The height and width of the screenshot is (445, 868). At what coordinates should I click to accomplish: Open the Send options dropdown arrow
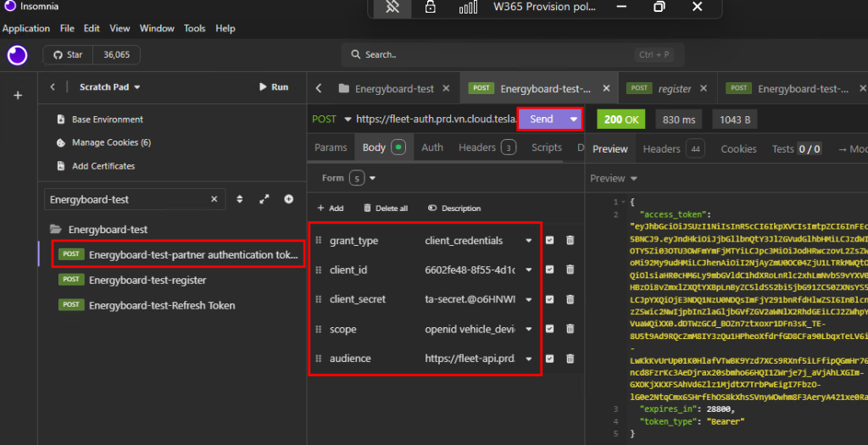574,119
